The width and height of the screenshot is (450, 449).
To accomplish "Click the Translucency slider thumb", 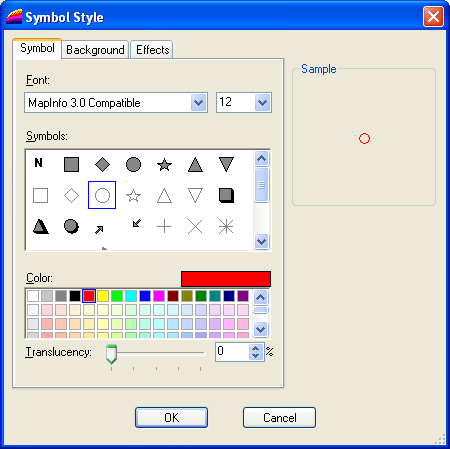I will tap(111, 354).
